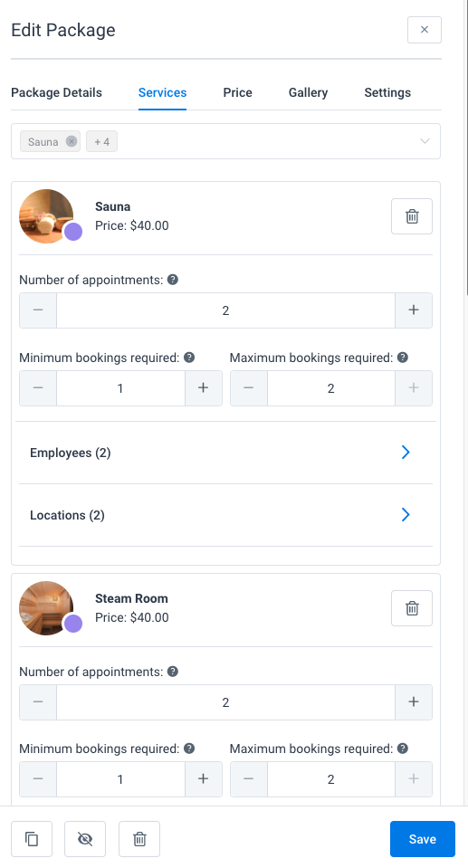Increase Sauna number of appointments

pos(414,310)
